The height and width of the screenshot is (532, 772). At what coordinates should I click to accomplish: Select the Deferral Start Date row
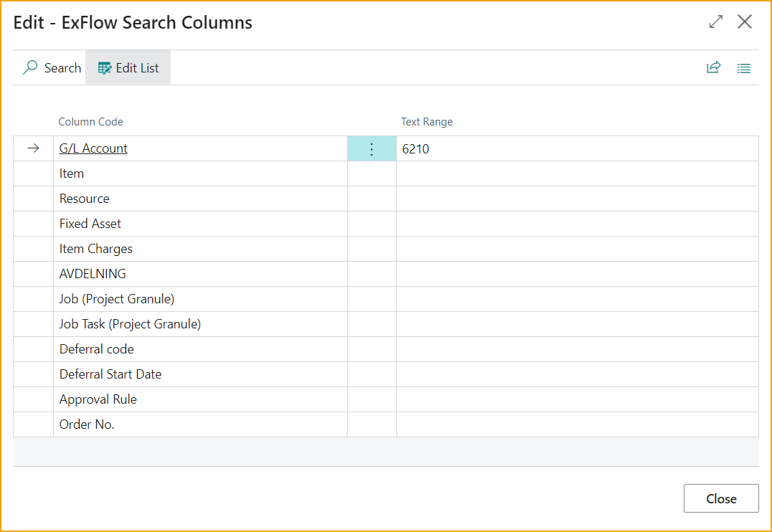[110, 374]
